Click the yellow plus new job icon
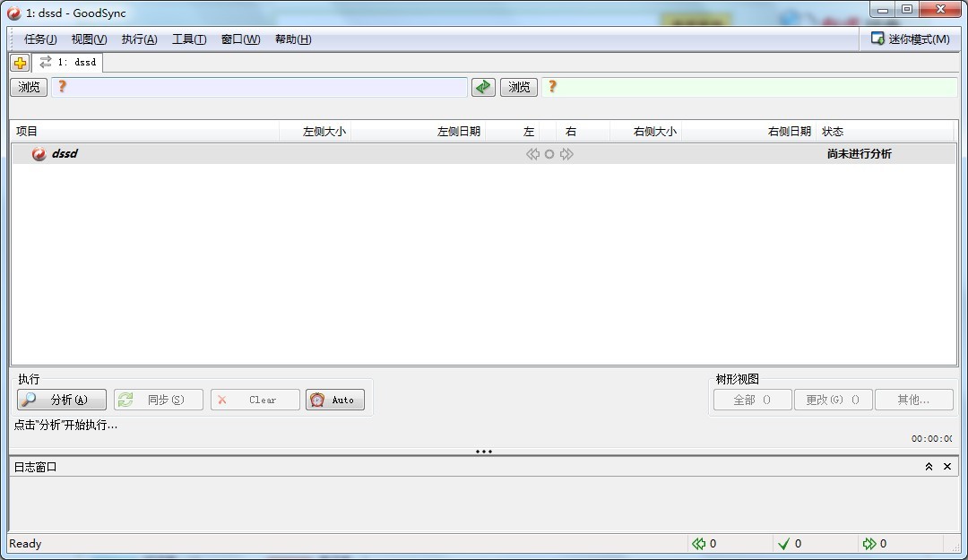 pos(20,63)
